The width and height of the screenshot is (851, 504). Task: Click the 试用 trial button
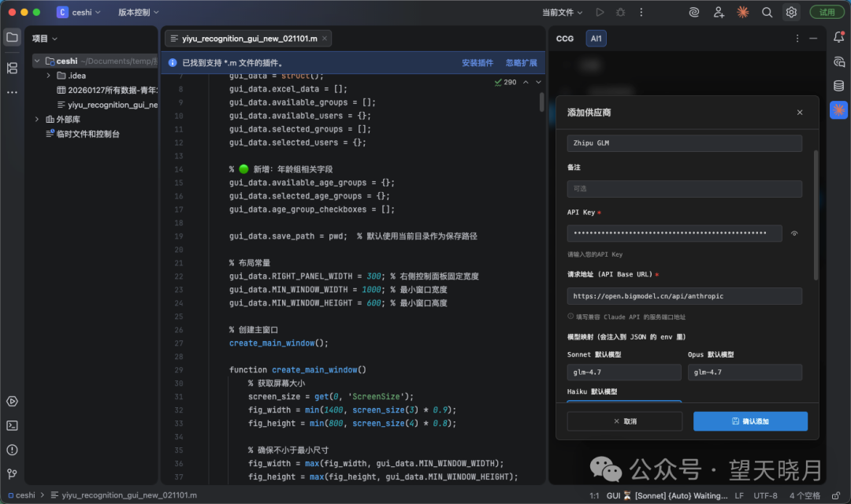827,12
